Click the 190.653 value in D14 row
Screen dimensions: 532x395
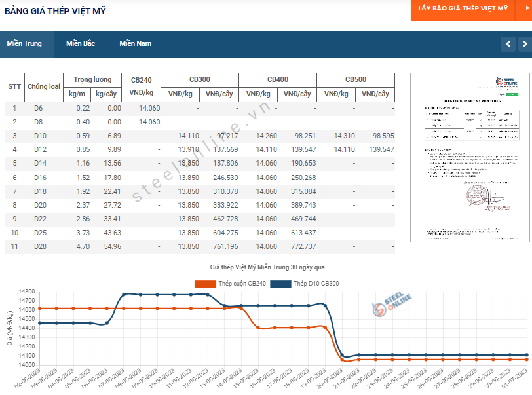[x=303, y=164]
